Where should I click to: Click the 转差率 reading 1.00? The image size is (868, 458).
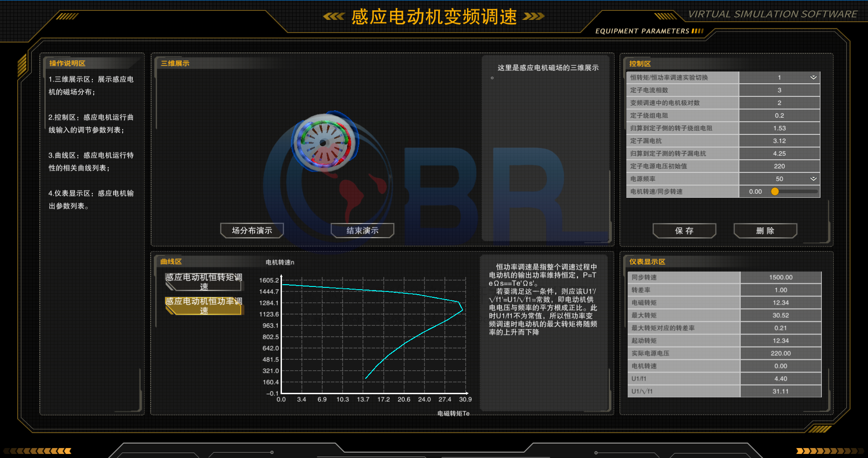coord(781,290)
